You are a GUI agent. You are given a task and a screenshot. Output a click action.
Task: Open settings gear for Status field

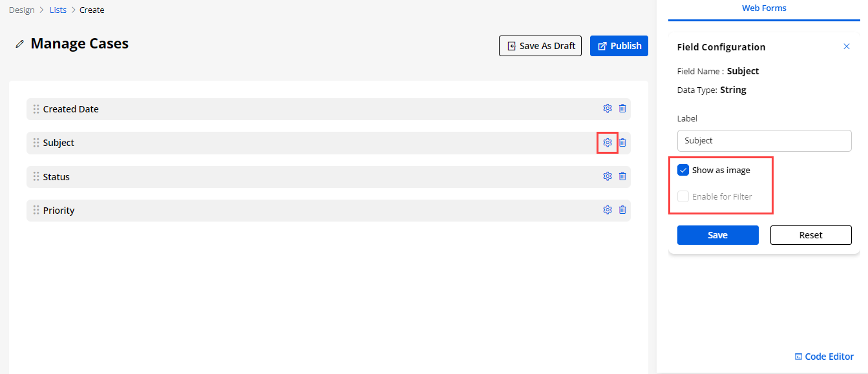608,176
